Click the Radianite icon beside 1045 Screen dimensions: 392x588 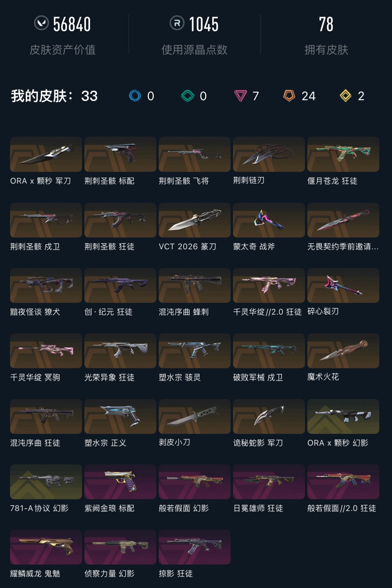pos(177,23)
